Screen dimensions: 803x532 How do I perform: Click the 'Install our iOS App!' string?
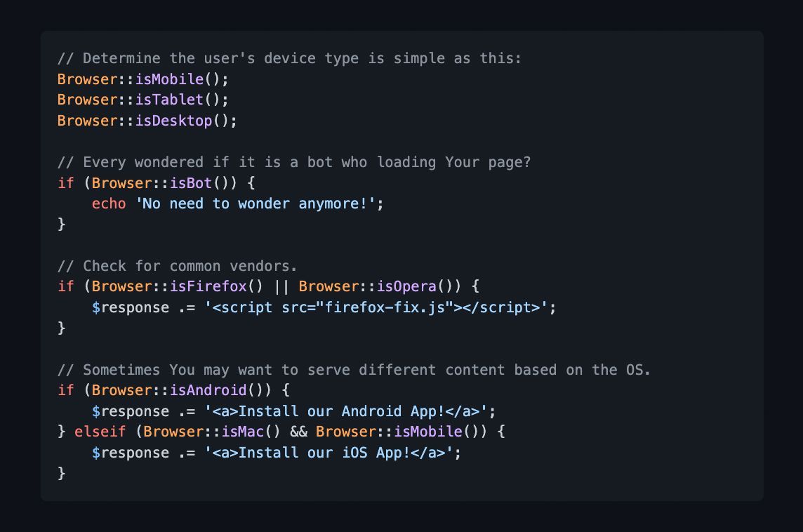click(x=328, y=453)
